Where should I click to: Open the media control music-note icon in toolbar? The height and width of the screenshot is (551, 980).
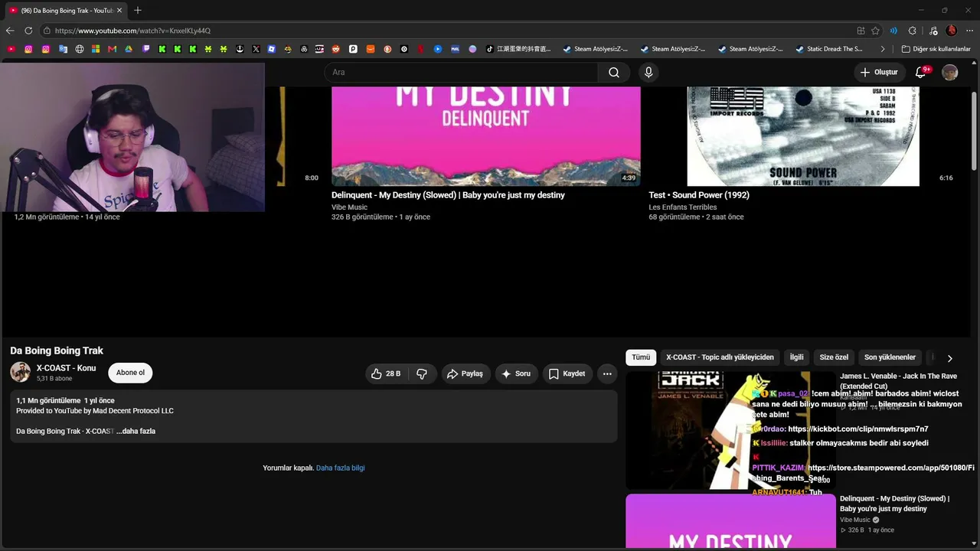pyautogui.click(x=933, y=31)
